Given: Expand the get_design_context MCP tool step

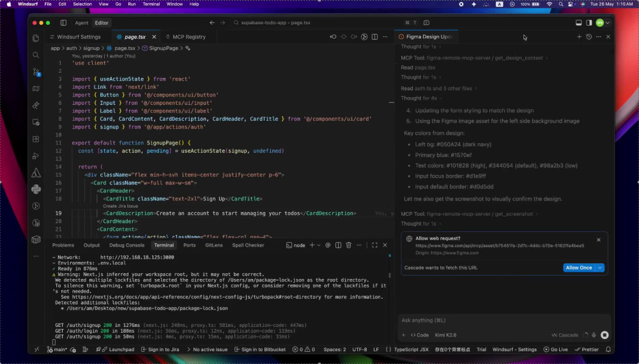Looking at the screenshot, I should click(474, 58).
